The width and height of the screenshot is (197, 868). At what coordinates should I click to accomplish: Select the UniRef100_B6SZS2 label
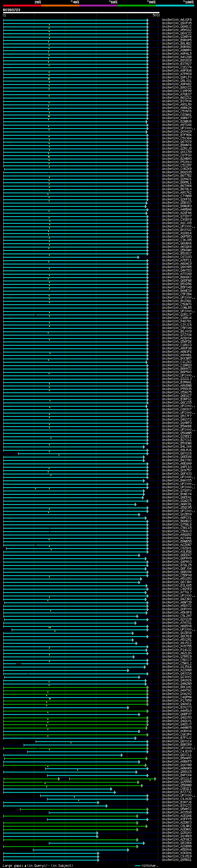pos(177,98)
